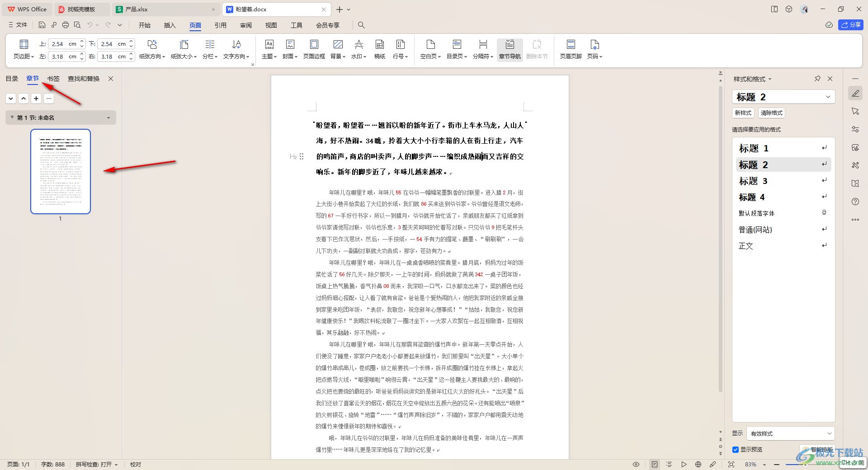The height and width of the screenshot is (470, 868).
Task: Open the 审阅 ribbon tab
Action: pyautogui.click(x=246, y=25)
